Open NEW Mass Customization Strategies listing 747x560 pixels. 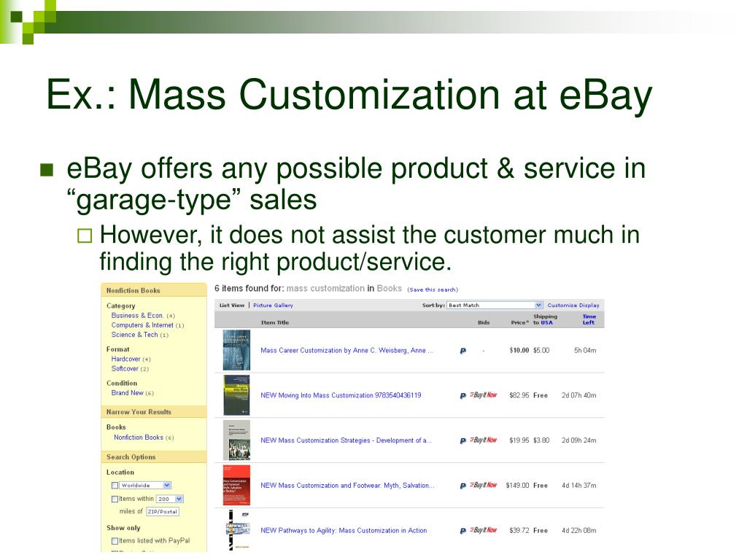(346, 440)
